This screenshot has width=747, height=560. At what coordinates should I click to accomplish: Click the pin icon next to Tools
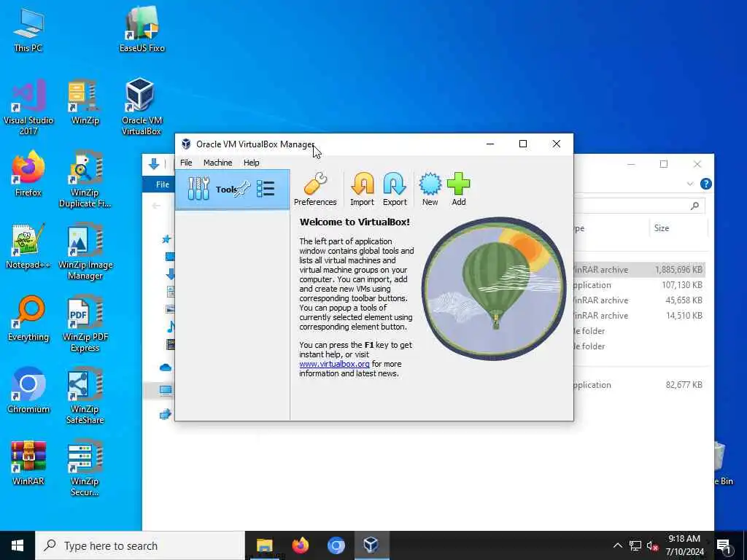(242, 189)
